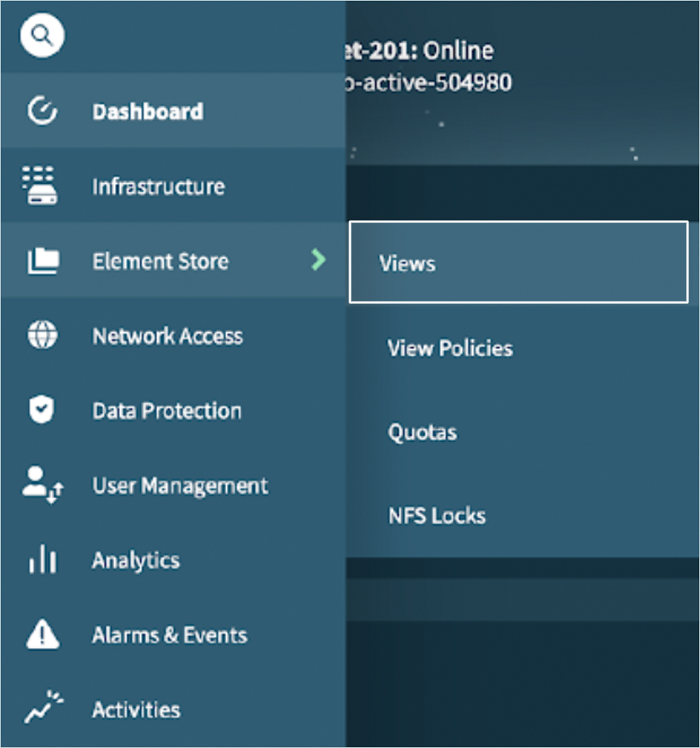Image resolution: width=700 pixels, height=748 pixels.
Task: Click the Activities trend line icon
Action: [x=42, y=709]
